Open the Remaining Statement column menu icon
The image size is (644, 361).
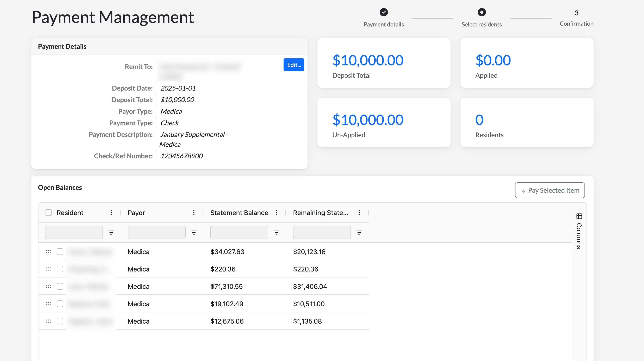click(359, 213)
